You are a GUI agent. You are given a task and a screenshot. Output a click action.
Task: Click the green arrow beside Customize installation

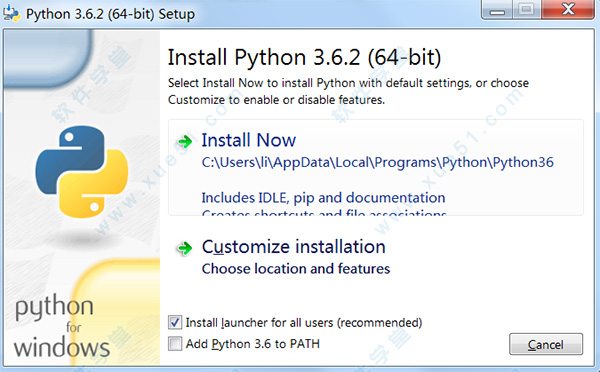point(185,248)
